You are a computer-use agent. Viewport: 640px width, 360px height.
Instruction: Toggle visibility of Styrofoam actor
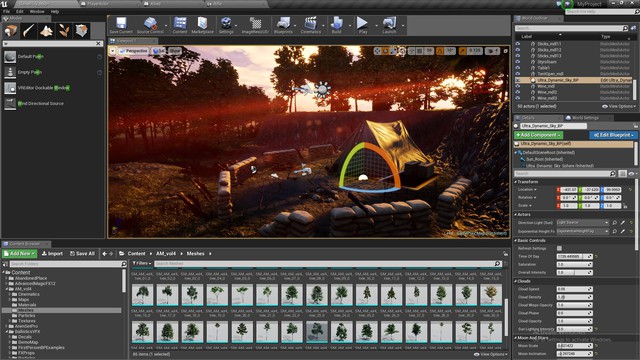tap(518, 62)
